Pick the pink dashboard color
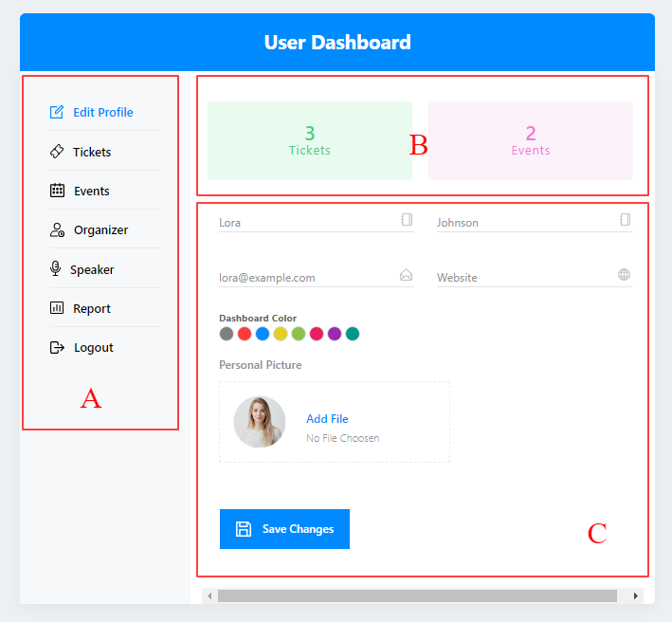 (x=317, y=334)
